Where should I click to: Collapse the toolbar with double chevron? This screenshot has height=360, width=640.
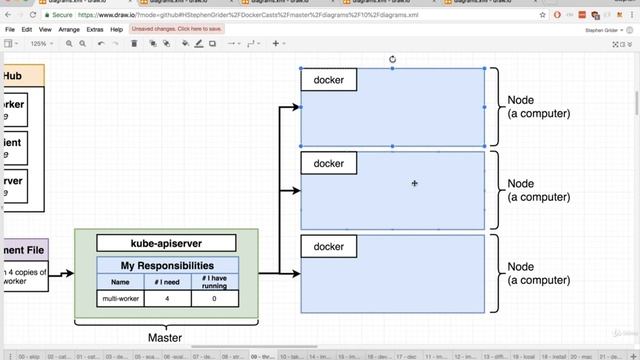(630, 44)
